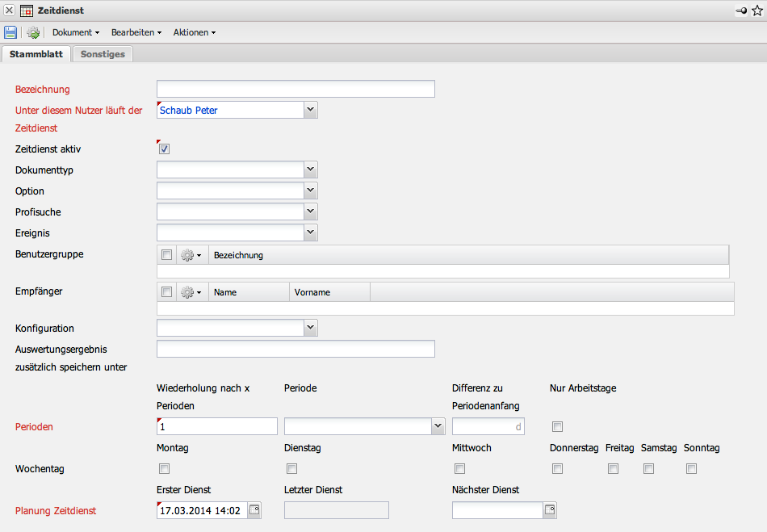Switch to the Sonstiges tab
Image resolution: width=767 pixels, height=532 pixels.
click(x=103, y=54)
